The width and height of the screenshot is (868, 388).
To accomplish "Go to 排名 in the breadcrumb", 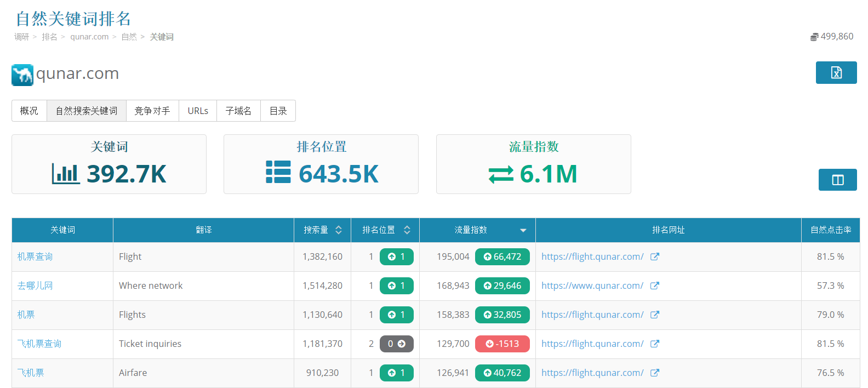I will click(49, 37).
